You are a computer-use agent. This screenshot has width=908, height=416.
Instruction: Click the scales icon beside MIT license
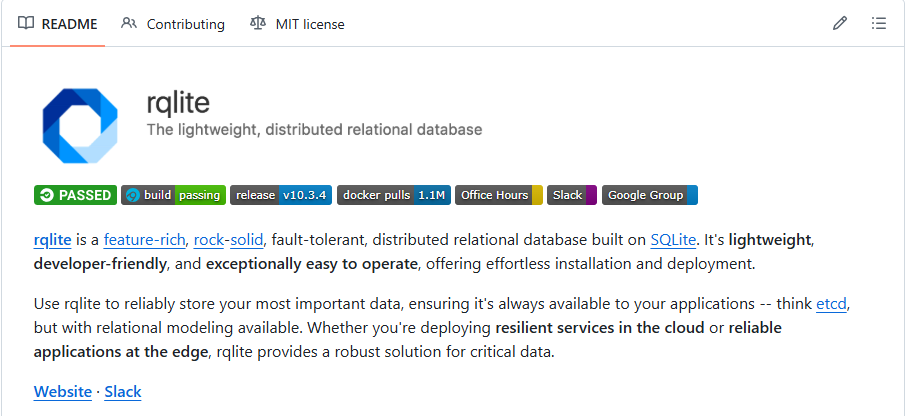pos(258,23)
